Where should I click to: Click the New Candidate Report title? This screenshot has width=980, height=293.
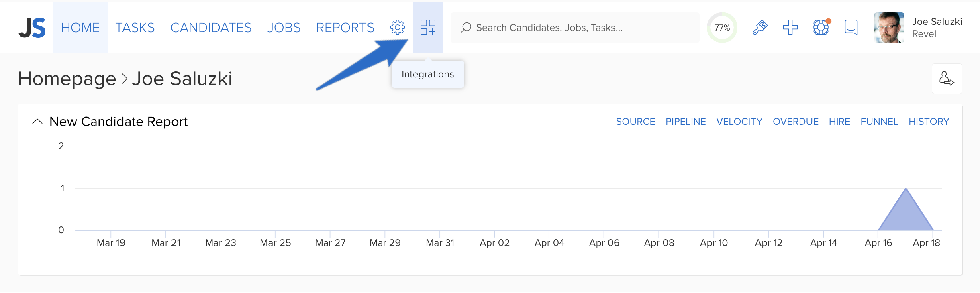click(x=118, y=122)
